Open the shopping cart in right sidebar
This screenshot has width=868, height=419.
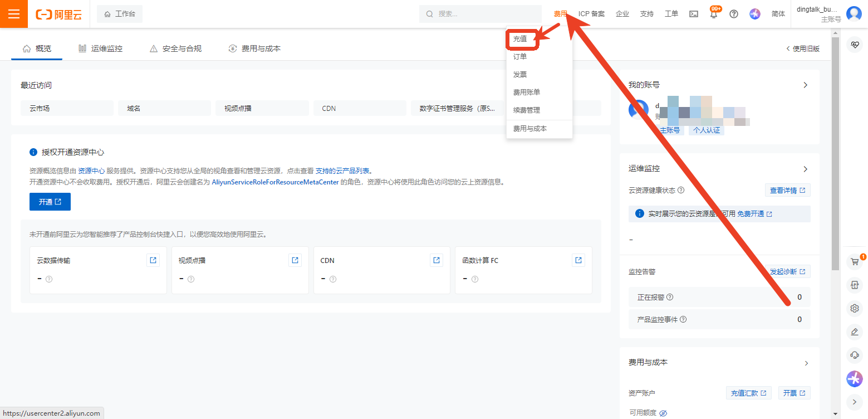coord(854,261)
